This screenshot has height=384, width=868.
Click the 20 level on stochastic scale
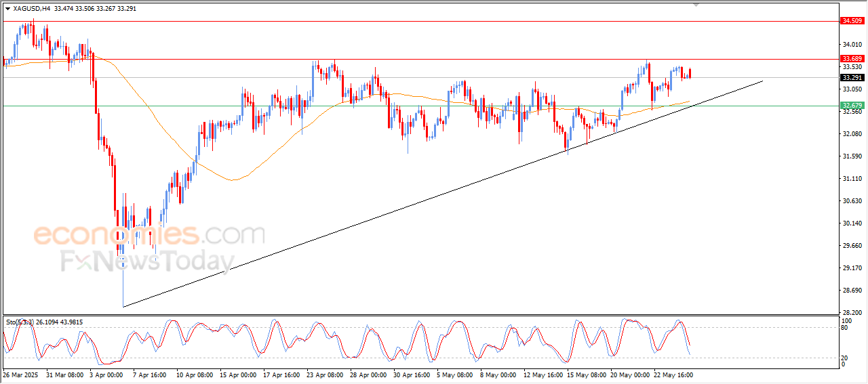[x=844, y=357]
